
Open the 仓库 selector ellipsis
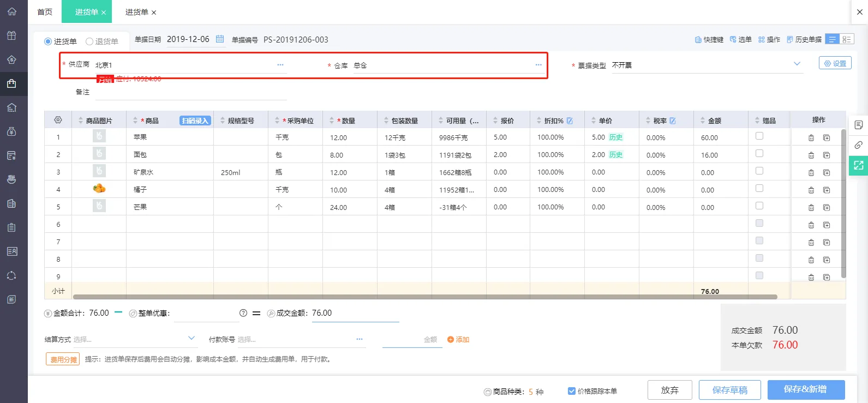(538, 65)
